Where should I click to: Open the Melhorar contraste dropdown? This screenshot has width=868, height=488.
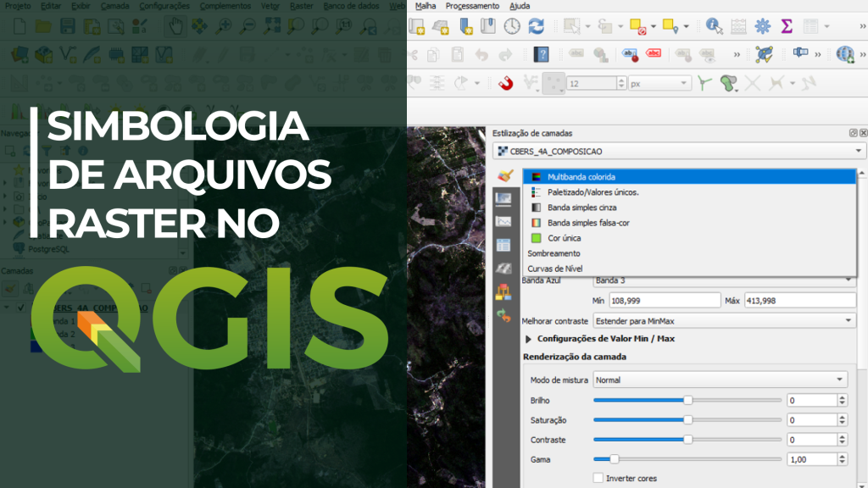724,321
